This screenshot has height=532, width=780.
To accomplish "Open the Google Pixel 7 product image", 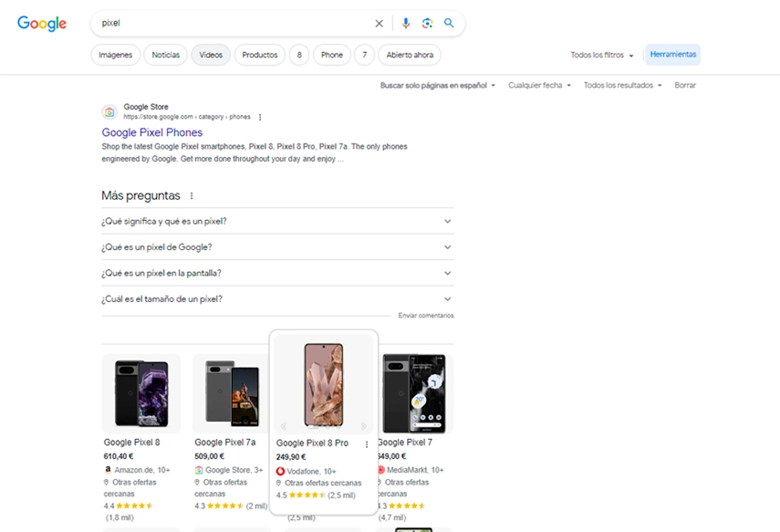I will tap(415, 393).
